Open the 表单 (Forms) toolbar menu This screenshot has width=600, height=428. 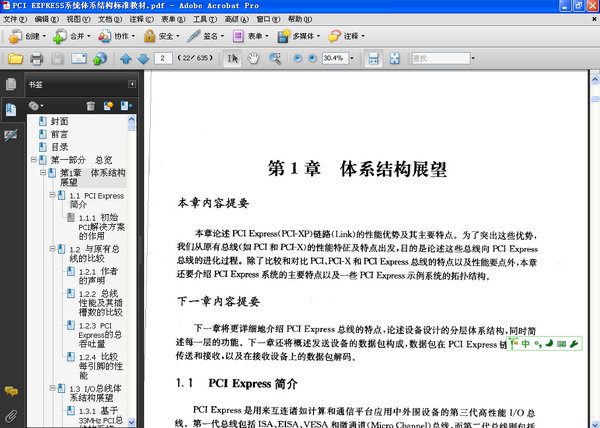point(250,36)
